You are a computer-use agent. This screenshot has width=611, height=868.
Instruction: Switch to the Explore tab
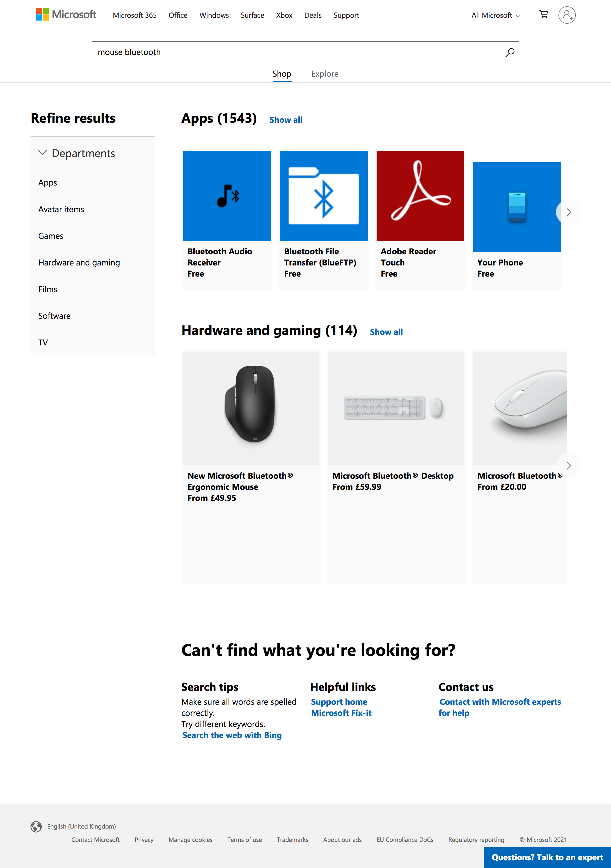coord(324,74)
